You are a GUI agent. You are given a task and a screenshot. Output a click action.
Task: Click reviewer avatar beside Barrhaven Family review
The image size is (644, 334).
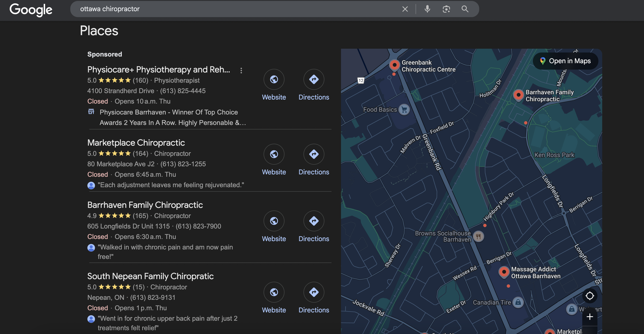pyautogui.click(x=91, y=248)
